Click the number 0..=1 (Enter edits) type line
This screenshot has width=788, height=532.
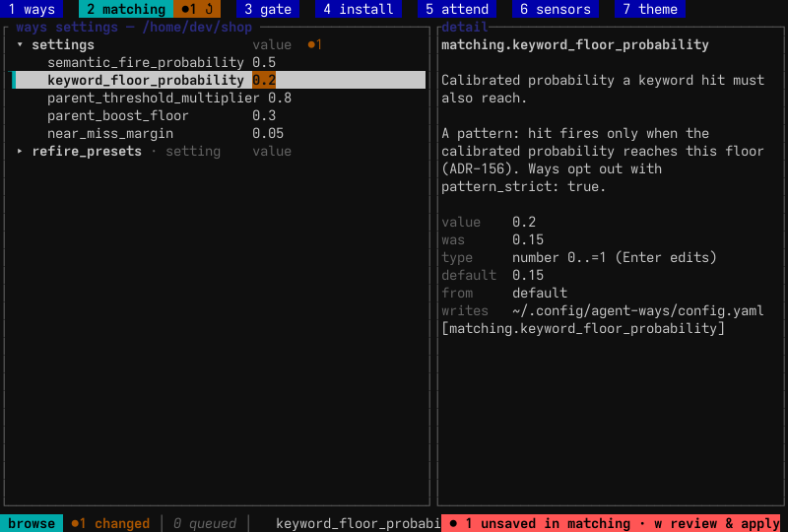pos(614,257)
